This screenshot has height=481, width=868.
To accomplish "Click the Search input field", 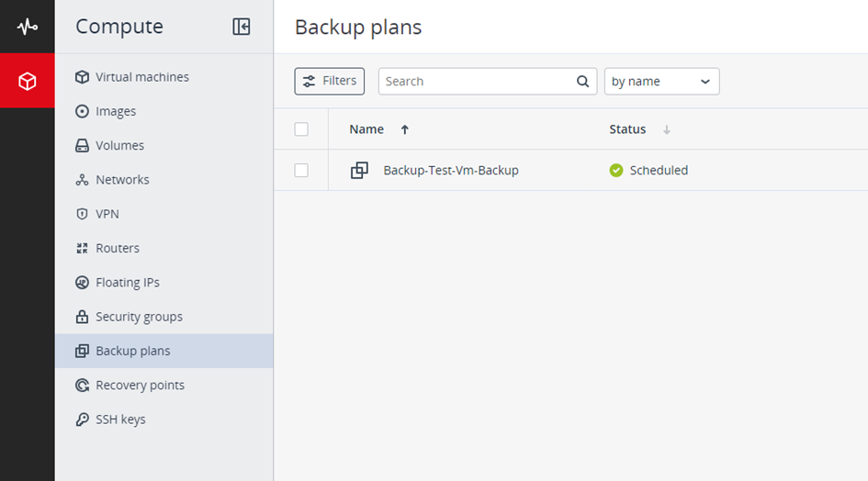I will 476,82.
